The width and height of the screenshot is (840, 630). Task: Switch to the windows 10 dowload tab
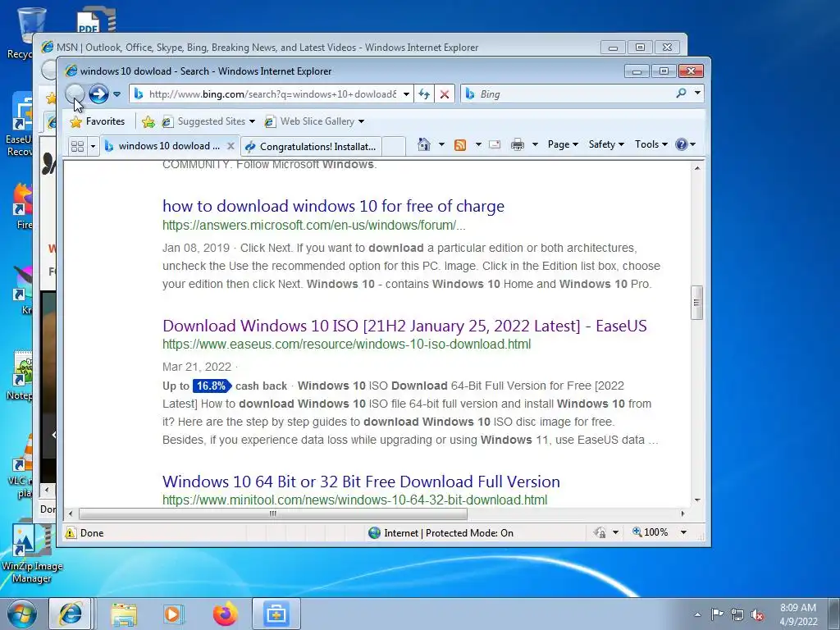(163, 146)
